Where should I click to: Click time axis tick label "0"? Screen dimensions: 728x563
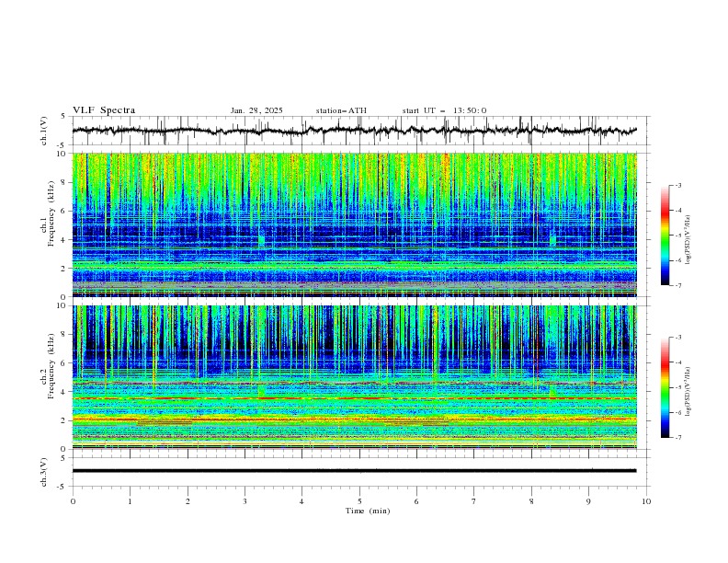pos(73,501)
